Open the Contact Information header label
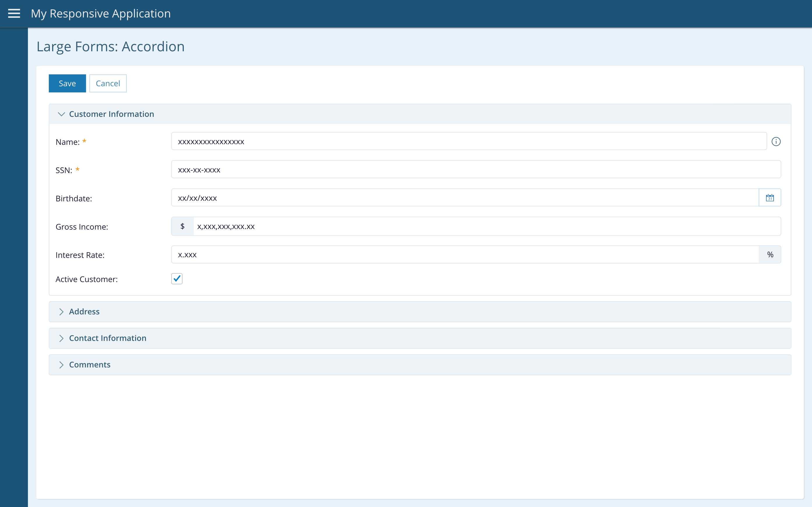Viewport: 812px width, 507px height. pos(107,338)
